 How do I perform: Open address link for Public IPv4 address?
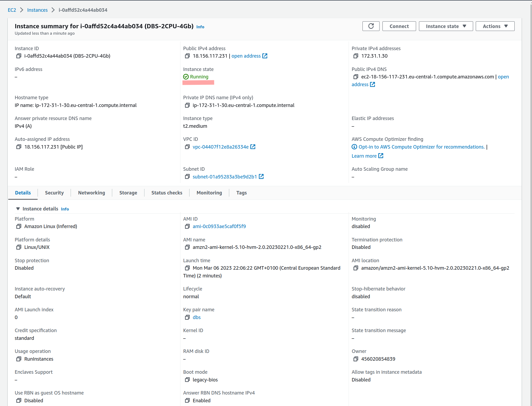[249, 56]
